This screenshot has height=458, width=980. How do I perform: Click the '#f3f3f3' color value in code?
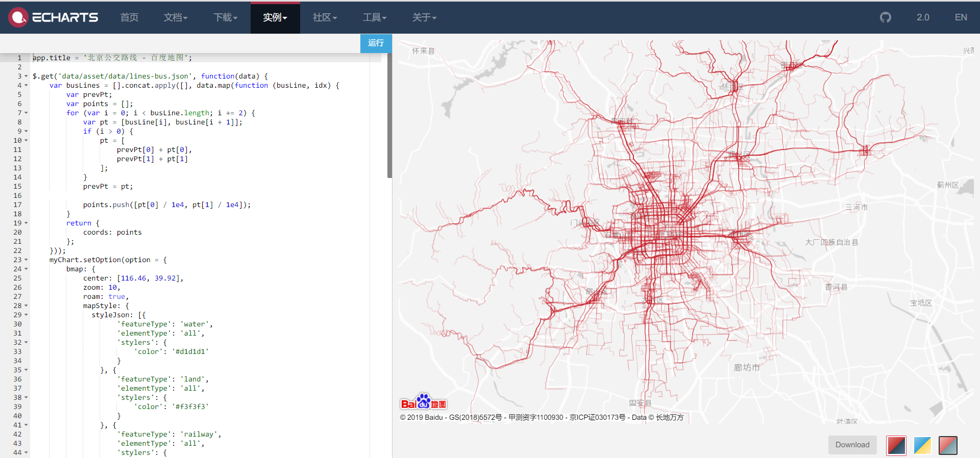190,406
